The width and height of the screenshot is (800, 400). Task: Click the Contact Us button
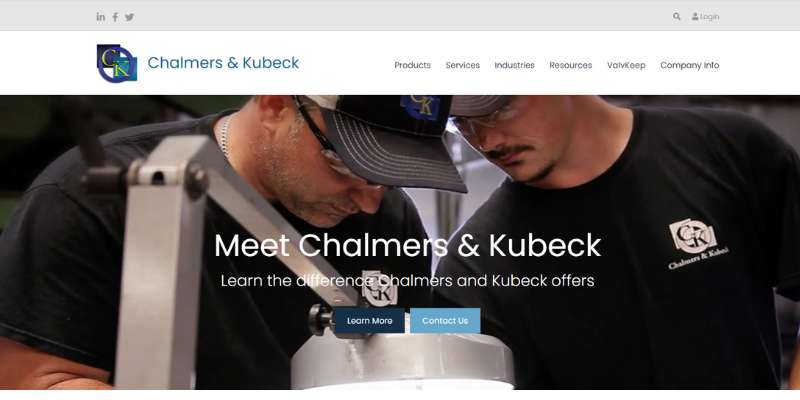pos(445,320)
